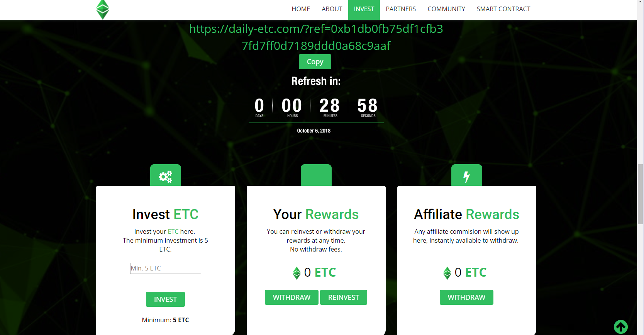
Task: Withdraw affiliate rewards
Action: (x=466, y=298)
